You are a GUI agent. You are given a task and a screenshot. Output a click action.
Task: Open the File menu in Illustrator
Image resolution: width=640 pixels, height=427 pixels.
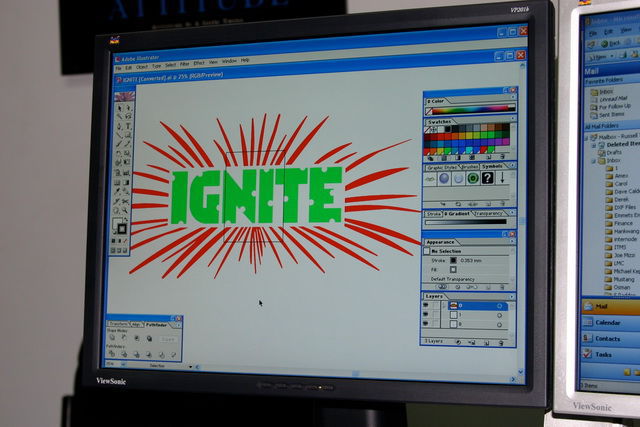pyautogui.click(x=118, y=68)
